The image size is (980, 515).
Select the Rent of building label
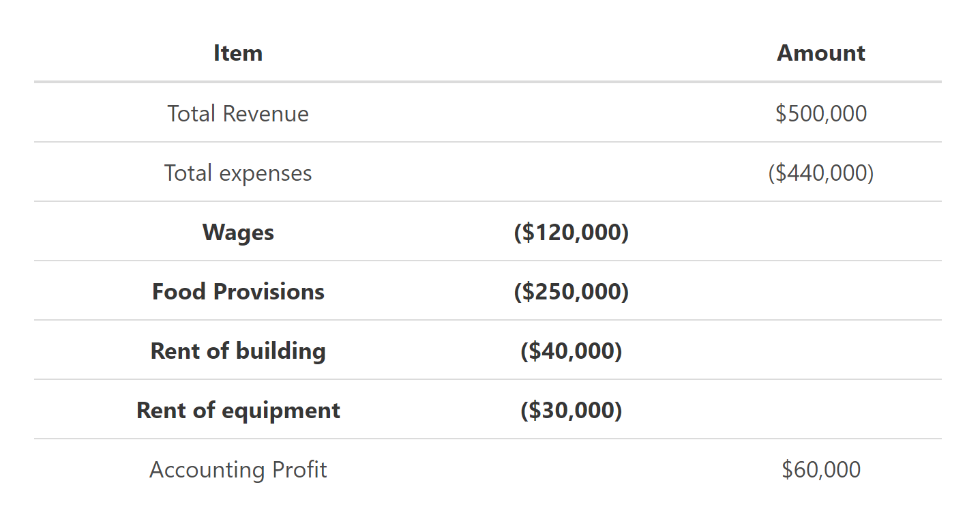(x=238, y=351)
